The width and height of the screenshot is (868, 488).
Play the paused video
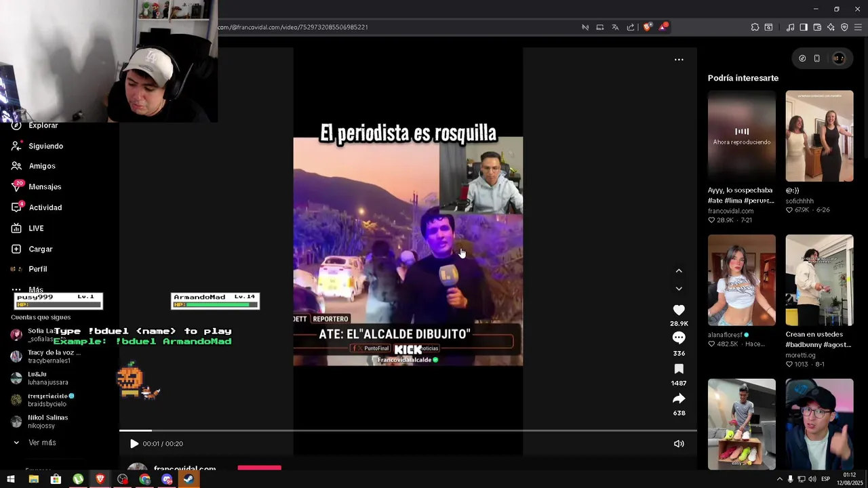tap(134, 444)
